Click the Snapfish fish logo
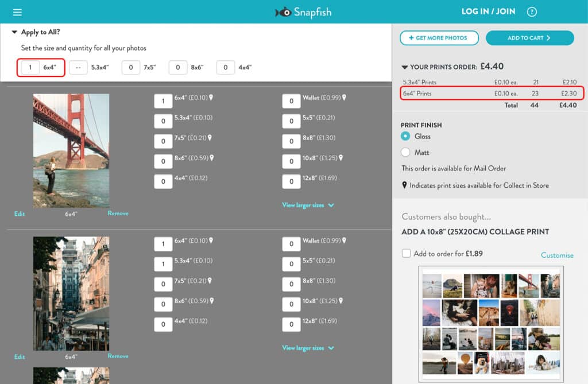Image resolution: width=588 pixels, height=384 pixels. (x=284, y=12)
